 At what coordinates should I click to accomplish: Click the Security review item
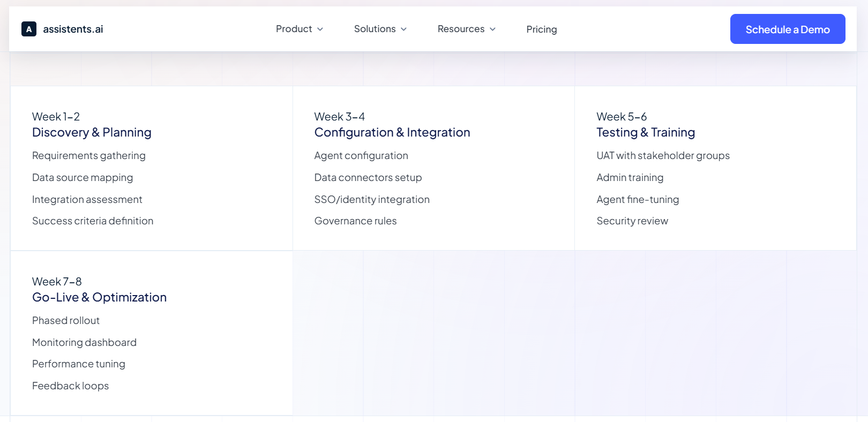[632, 221]
